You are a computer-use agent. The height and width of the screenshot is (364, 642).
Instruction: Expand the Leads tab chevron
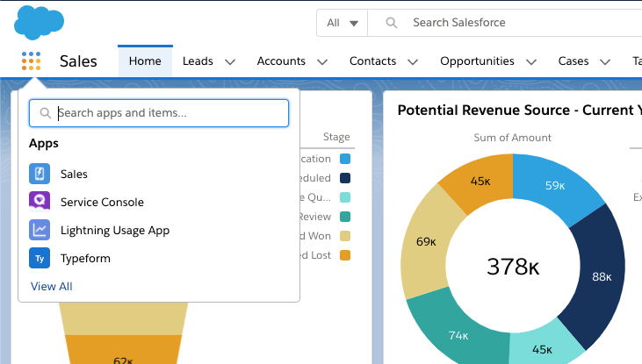pos(230,61)
